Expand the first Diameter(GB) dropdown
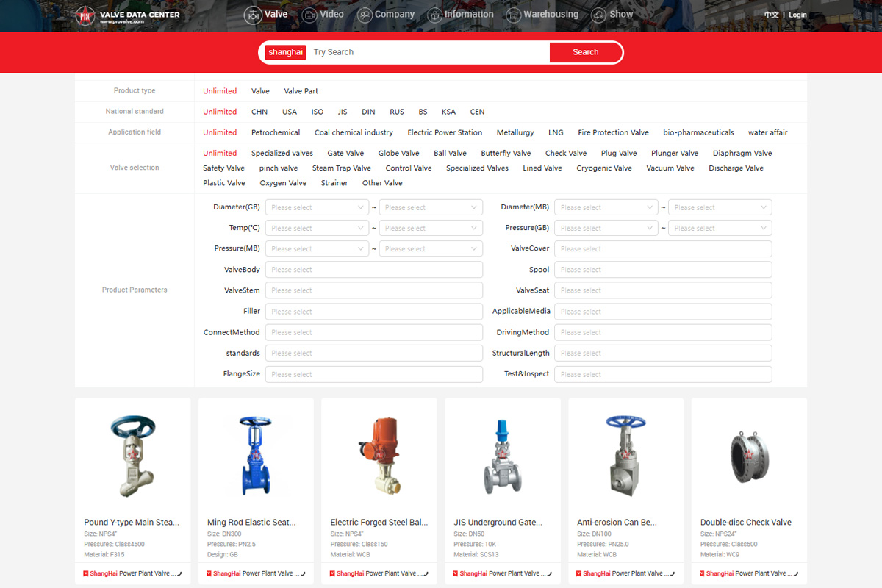The height and width of the screenshot is (588, 882). (x=317, y=208)
